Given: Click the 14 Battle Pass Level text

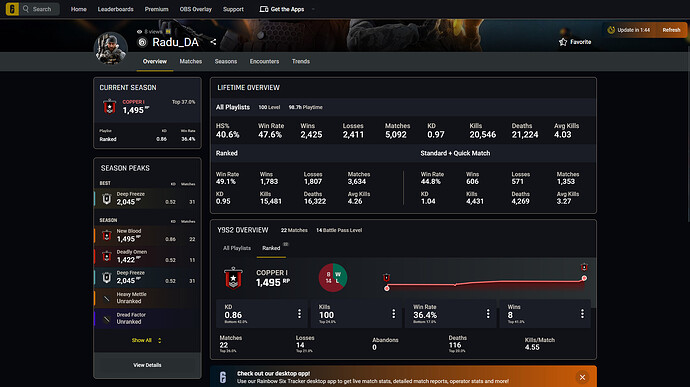Looking at the screenshot, I should click(x=339, y=230).
